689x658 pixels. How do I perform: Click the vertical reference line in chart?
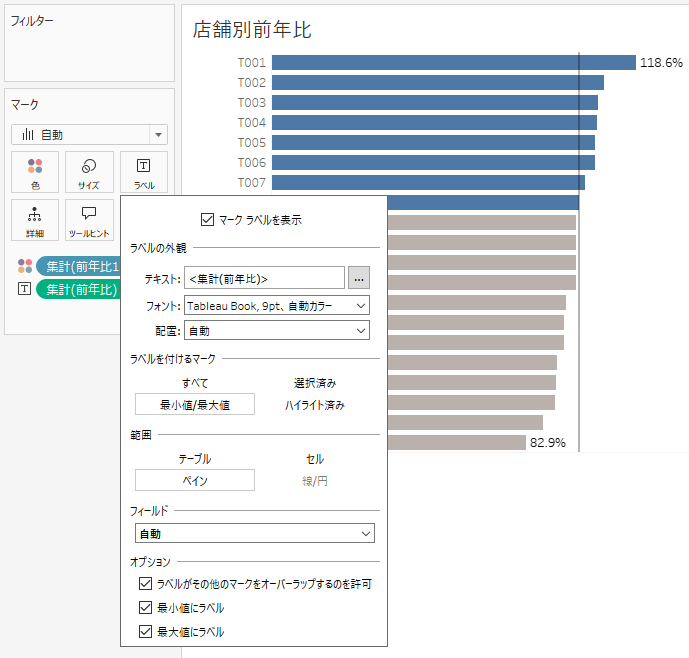579,251
